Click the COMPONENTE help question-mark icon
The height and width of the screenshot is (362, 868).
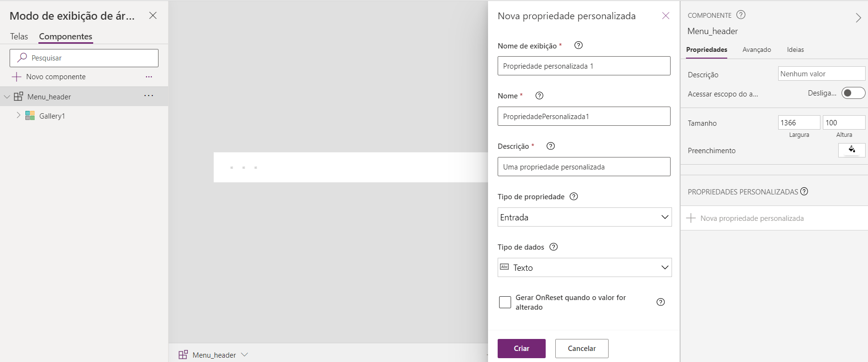741,15
